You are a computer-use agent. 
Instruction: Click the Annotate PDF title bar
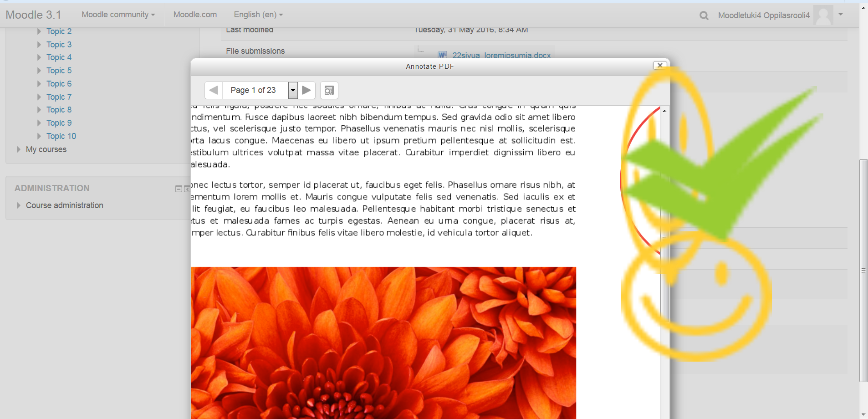[x=430, y=66]
